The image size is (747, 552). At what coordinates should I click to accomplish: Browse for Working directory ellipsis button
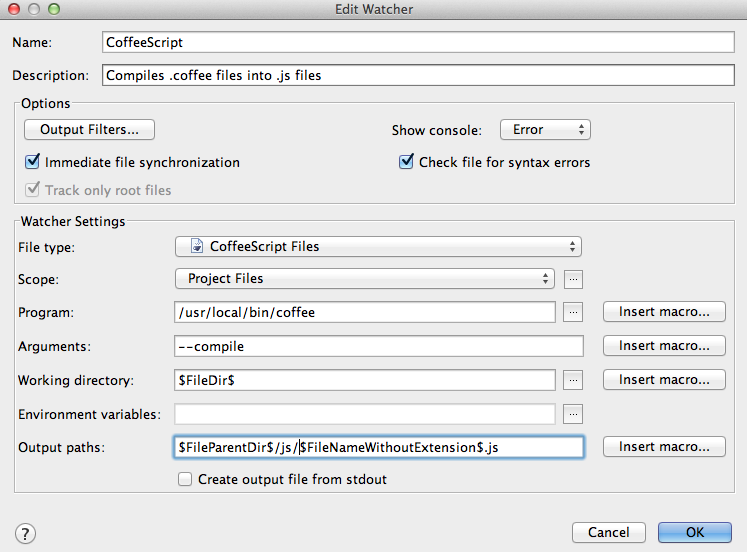(x=573, y=380)
